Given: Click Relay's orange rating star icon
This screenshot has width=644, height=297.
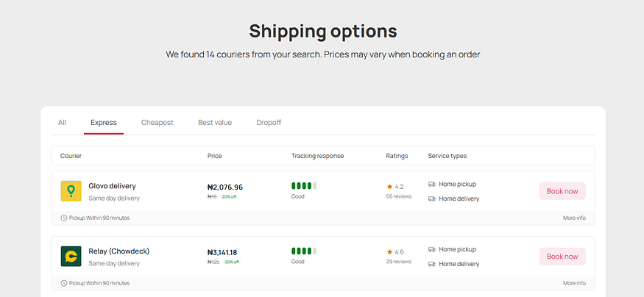Looking at the screenshot, I should click(389, 251).
